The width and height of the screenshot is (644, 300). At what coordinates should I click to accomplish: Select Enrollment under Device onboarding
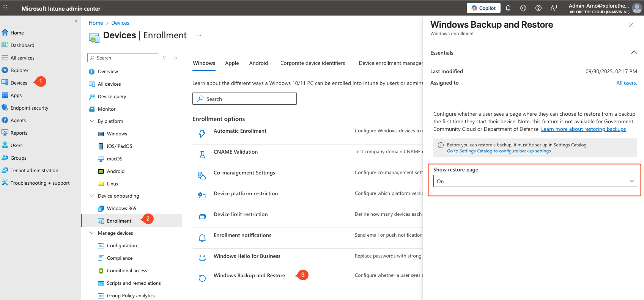click(x=132, y=221)
